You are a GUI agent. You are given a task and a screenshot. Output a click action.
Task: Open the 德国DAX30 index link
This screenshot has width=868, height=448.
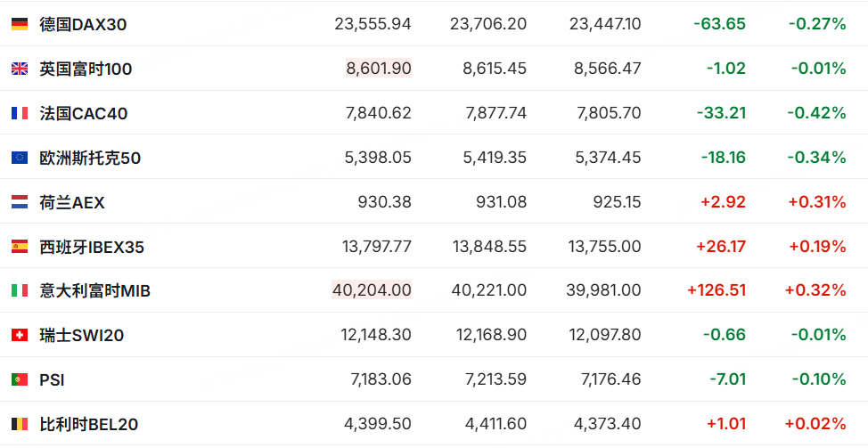[x=83, y=24]
